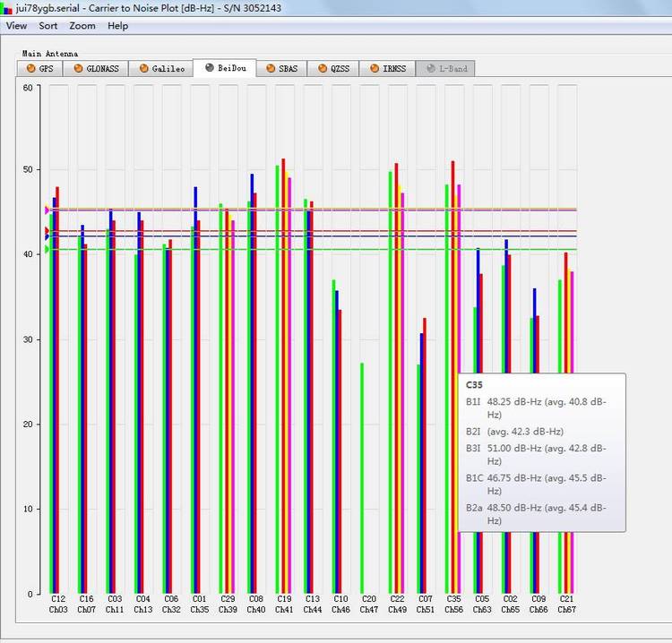Click the C12 Ch03 satellite label

click(58, 604)
